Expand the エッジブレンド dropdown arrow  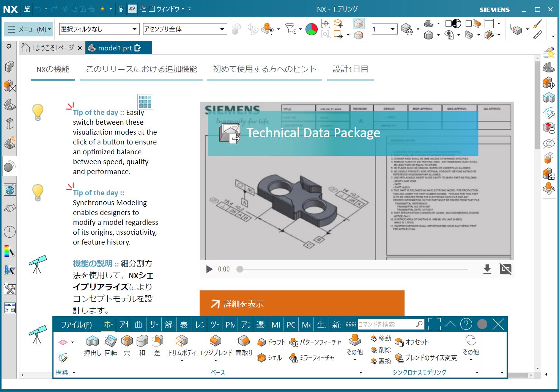tap(215, 361)
